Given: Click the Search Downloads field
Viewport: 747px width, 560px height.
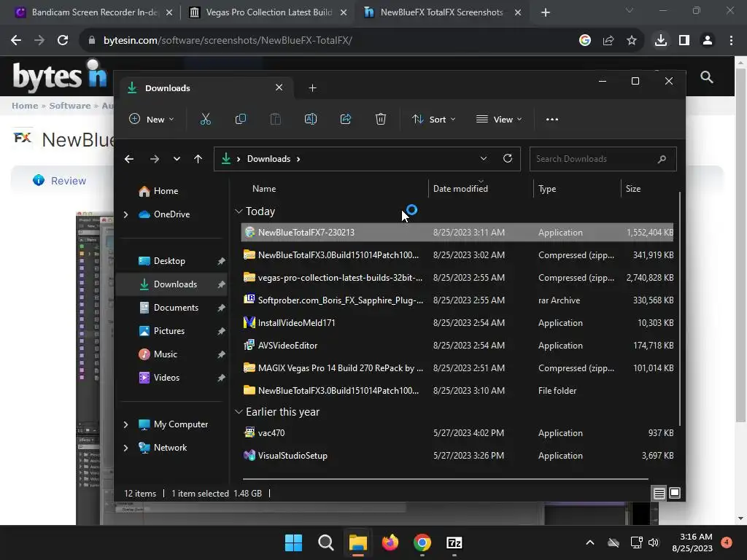Looking at the screenshot, I should click(x=603, y=159).
